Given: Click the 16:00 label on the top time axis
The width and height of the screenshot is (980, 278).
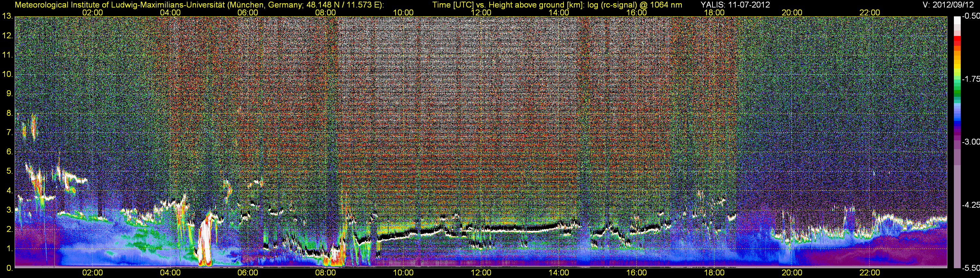Looking at the screenshot, I should pyautogui.click(x=636, y=12).
